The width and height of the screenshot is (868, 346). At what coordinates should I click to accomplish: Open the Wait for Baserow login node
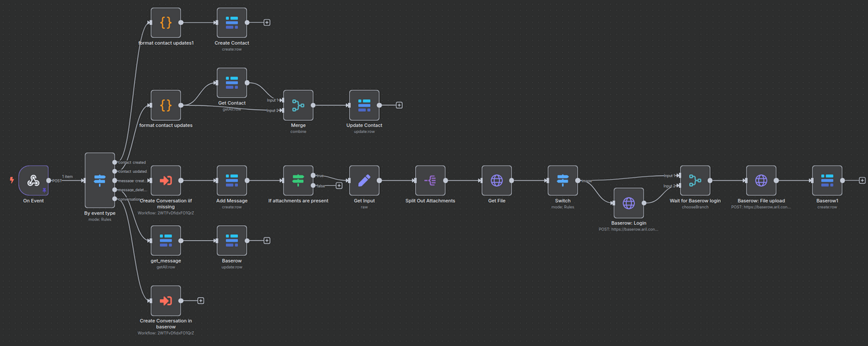point(695,180)
